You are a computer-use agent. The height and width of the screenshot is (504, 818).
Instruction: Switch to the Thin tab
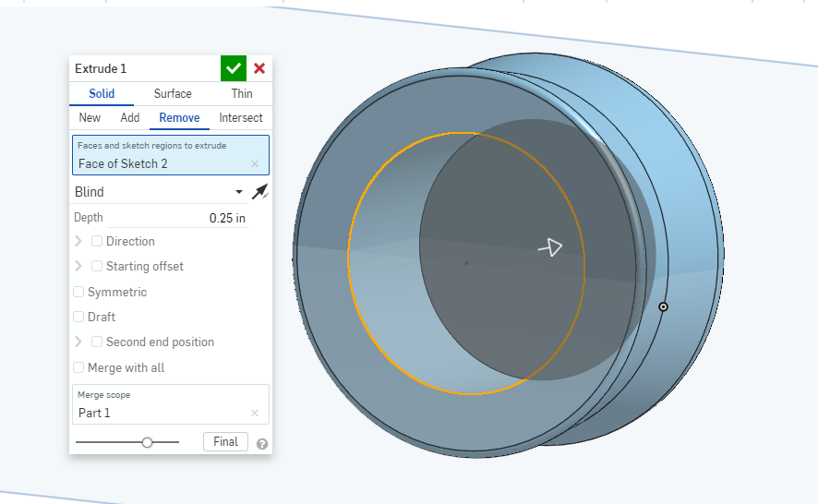point(242,93)
